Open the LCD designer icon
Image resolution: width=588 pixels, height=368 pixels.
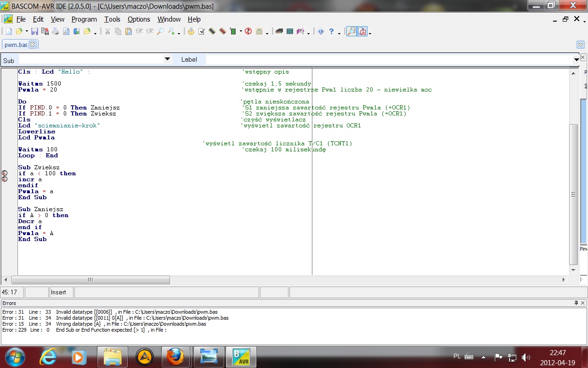(x=290, y=31)
